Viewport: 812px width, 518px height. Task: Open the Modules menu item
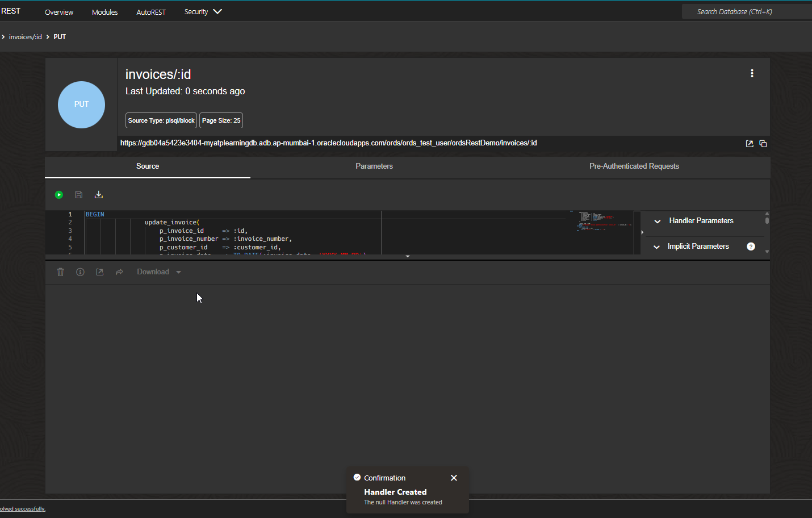104,11
